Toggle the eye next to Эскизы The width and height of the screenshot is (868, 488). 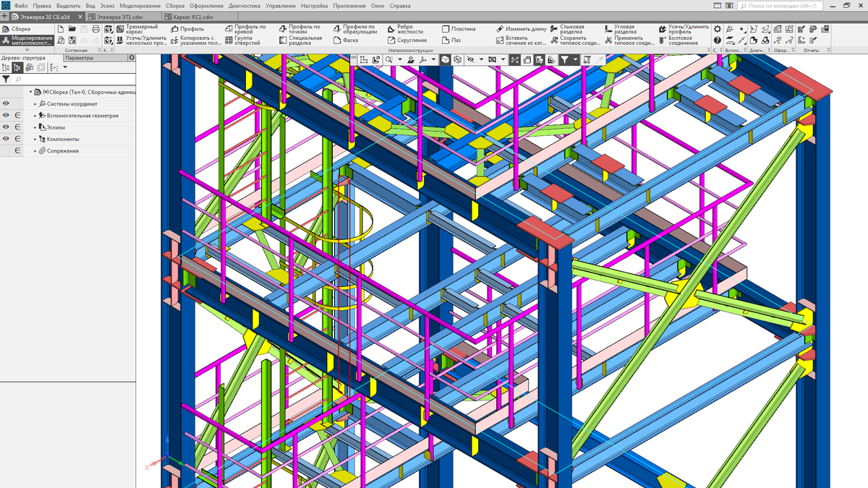6,127
